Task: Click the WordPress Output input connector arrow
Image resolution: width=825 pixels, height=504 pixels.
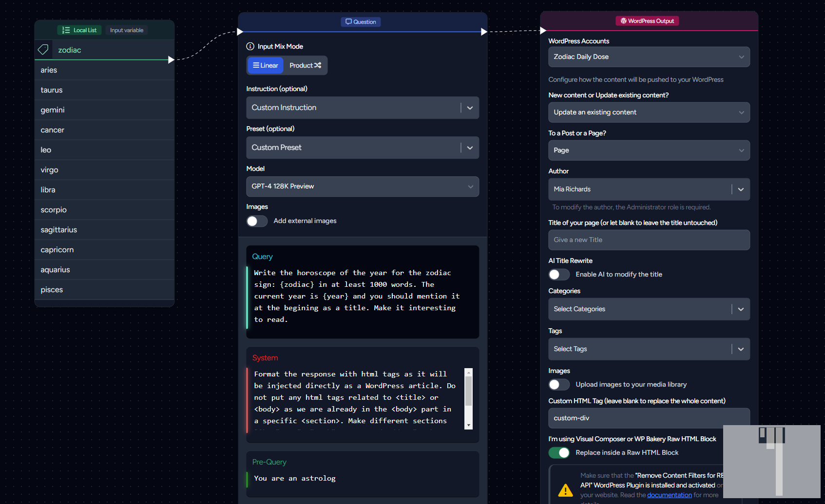Action: click(543, 31)
